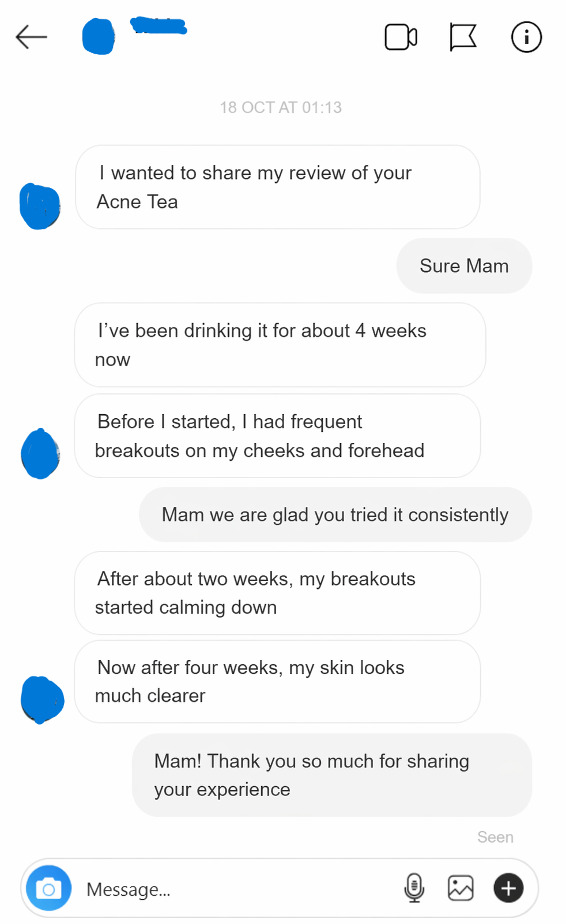Open more message options with the plus icon
The image size is (566, 924).
click(x=507, y=888)
